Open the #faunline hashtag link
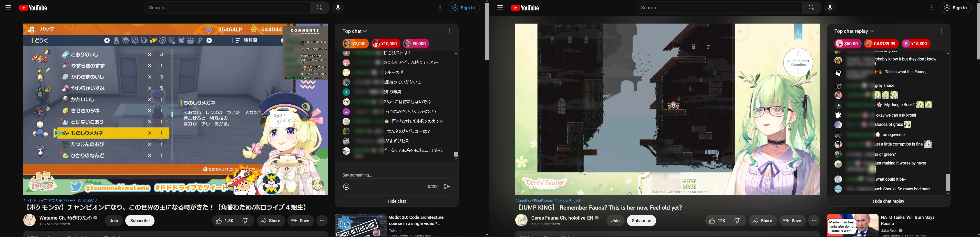The width and height of the screenshot is (980, 237). click(523, 200)
